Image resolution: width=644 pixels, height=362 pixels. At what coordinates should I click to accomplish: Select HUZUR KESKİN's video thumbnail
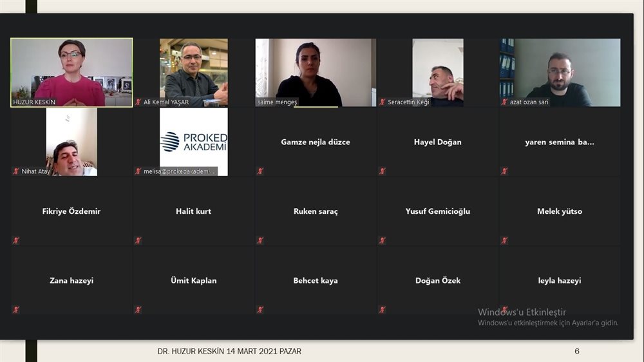point(71,72)
